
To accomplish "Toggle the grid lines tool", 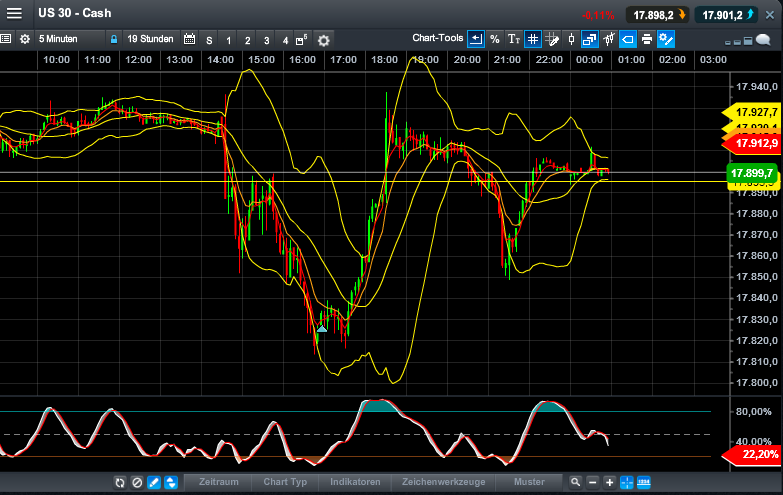I will coord(533,39).
